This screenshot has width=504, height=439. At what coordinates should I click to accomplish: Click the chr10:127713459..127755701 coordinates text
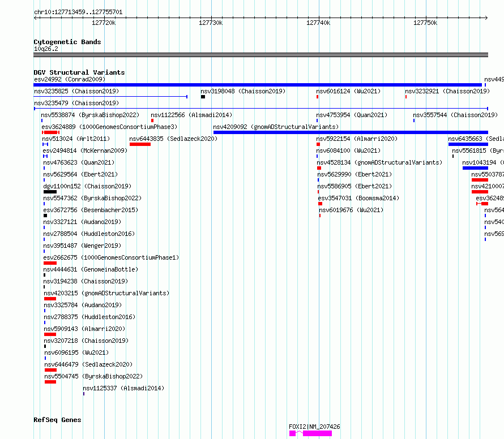point(78,12)
